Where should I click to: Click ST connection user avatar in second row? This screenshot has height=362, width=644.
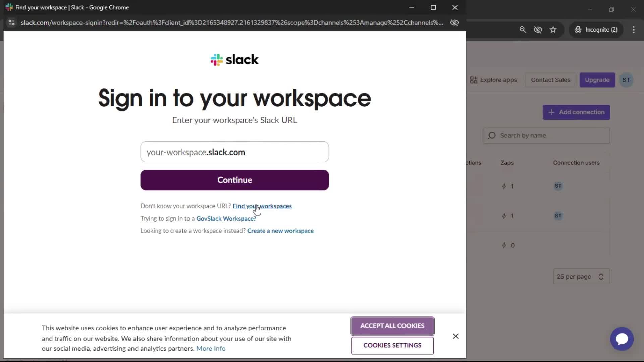(558, 216)
